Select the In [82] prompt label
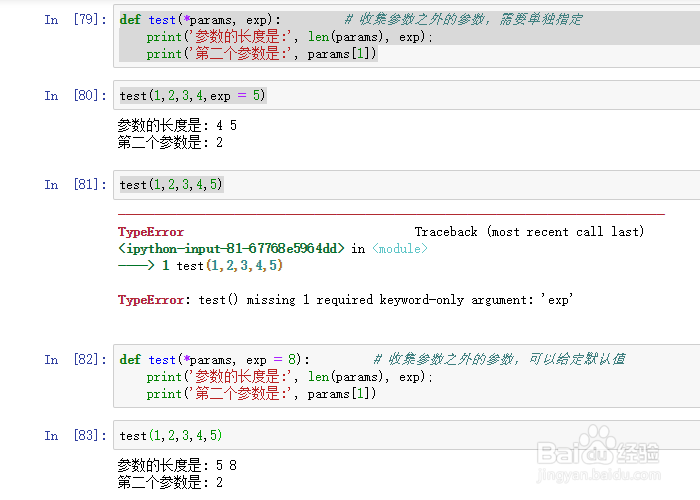700x500 pixels. tap(75, 359)
